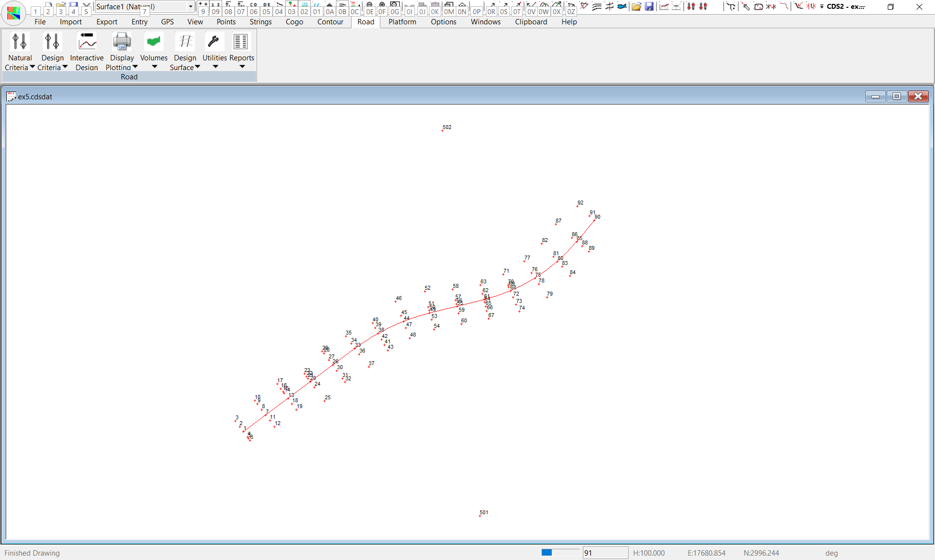This screenshot has height=560, width=935.
Task: Expand the quick access toolbar customize arrow
Action: click(822, 6)
